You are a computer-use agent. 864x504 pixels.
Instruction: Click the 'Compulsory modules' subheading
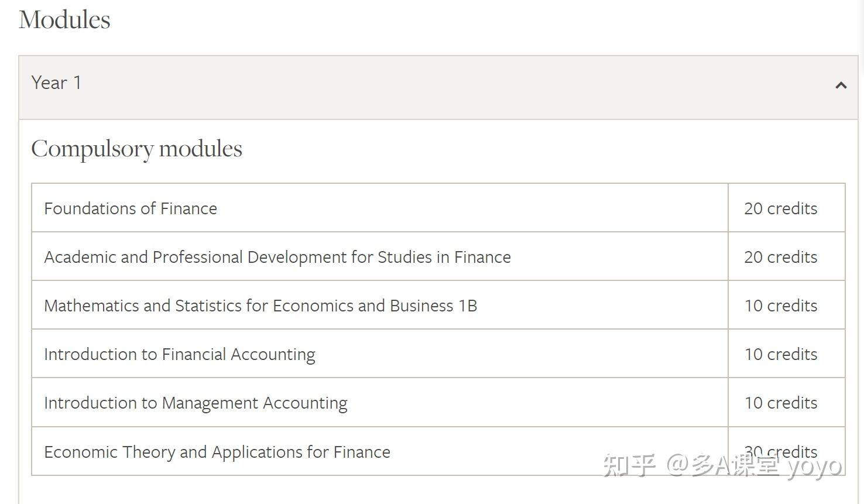(136, 149)
